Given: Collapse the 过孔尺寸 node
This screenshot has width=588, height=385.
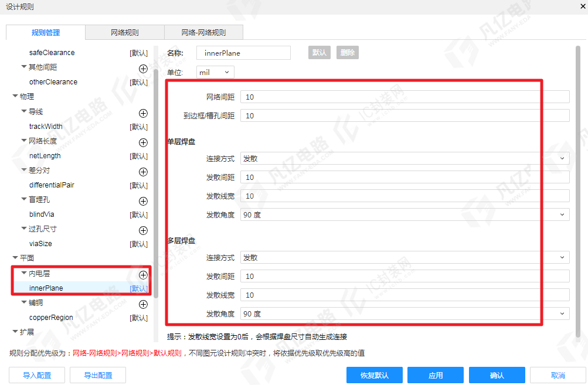Looking at the screenshot, I should 24,229.
